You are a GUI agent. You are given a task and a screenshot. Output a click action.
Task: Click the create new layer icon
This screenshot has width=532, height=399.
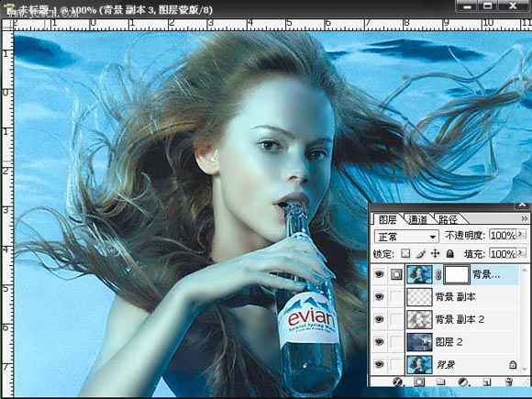click(x=487, y=382)
